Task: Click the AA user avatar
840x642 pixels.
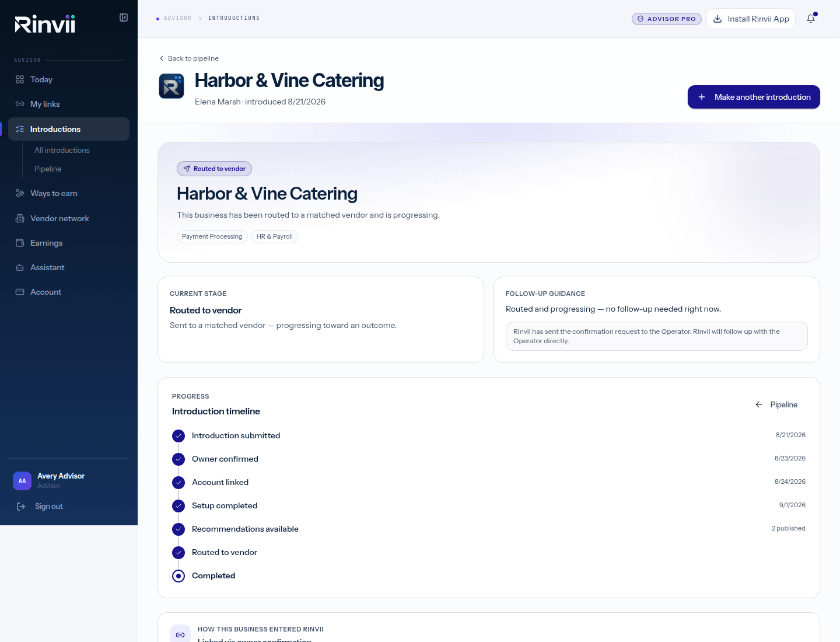Action: pyautogui.click(x=22, y=481)
